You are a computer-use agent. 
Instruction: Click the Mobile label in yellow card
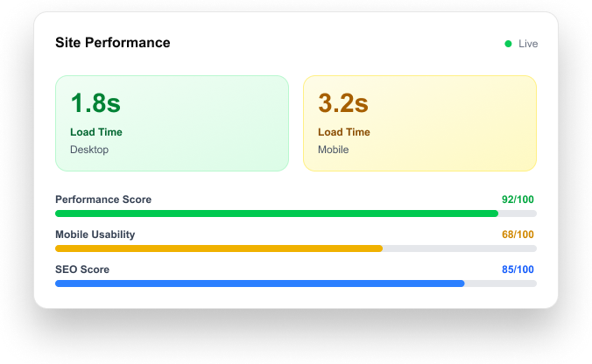click(x=334, y=150)
